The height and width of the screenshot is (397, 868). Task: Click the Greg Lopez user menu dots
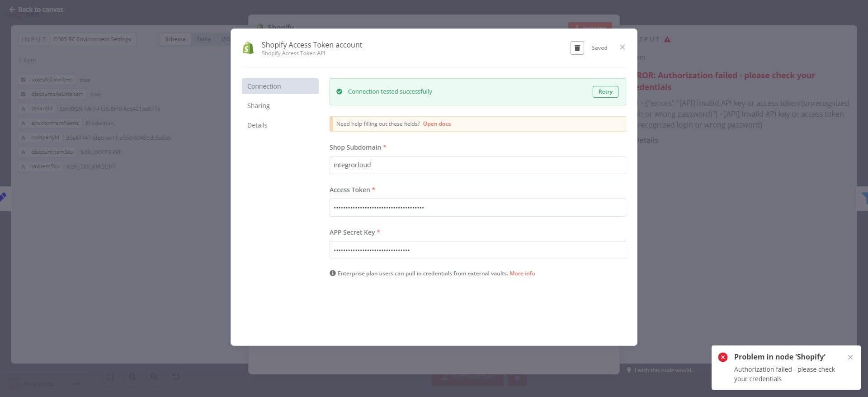pos(76,384)
